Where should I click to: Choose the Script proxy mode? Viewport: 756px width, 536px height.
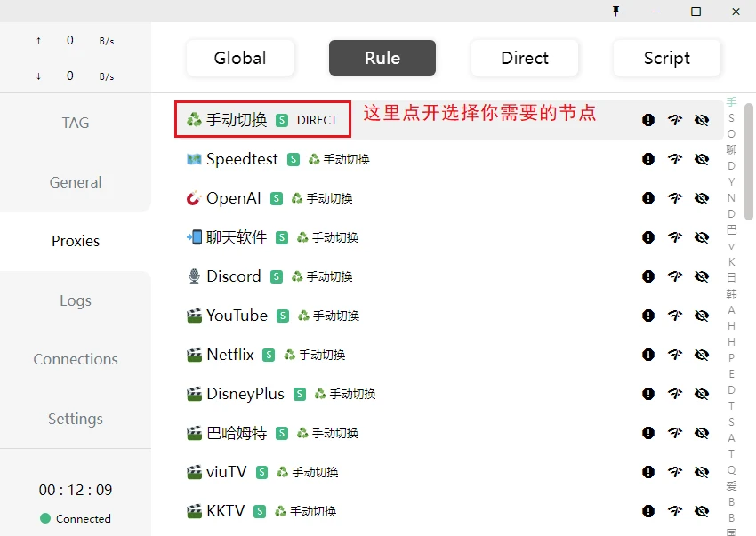coord(667,58)
